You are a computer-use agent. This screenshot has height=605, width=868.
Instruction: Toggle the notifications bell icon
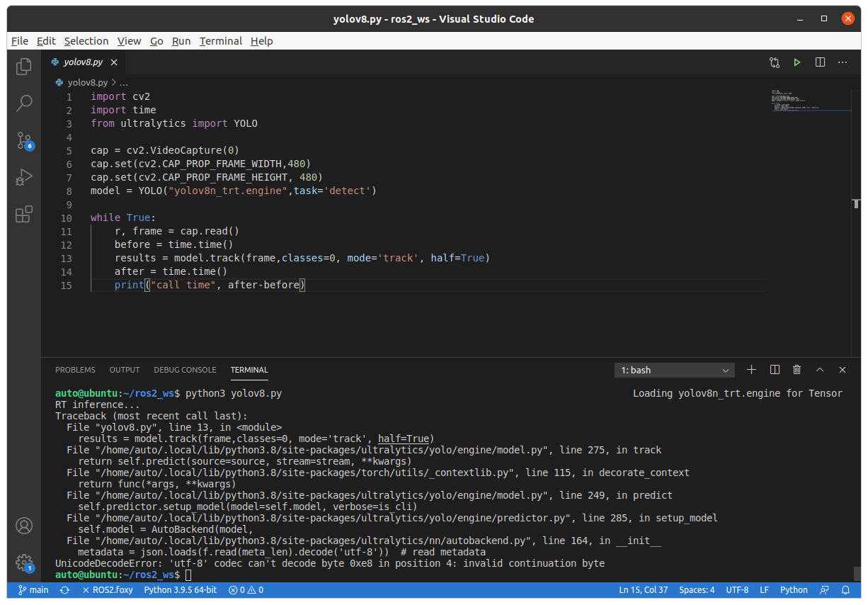(845, 589)
